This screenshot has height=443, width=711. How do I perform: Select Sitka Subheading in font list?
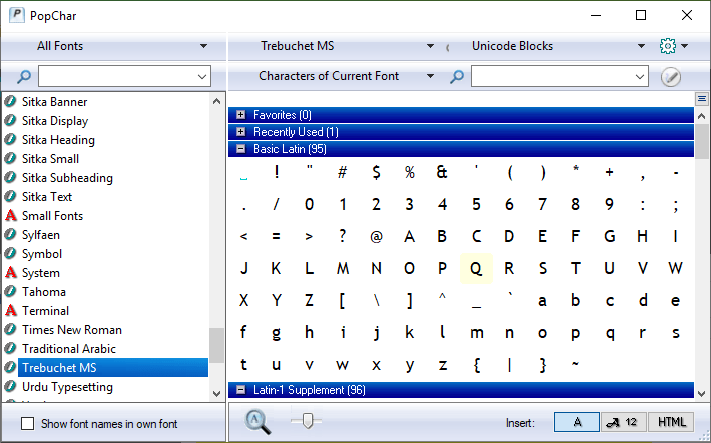67,178
